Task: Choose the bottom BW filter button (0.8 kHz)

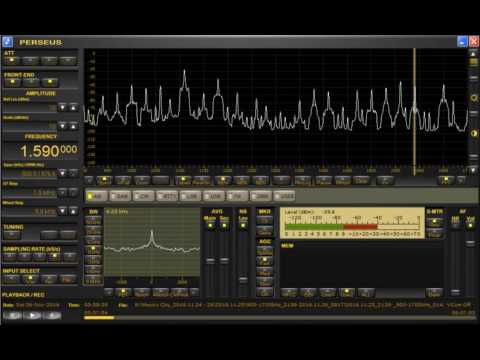Action: (x=93, y=280)
